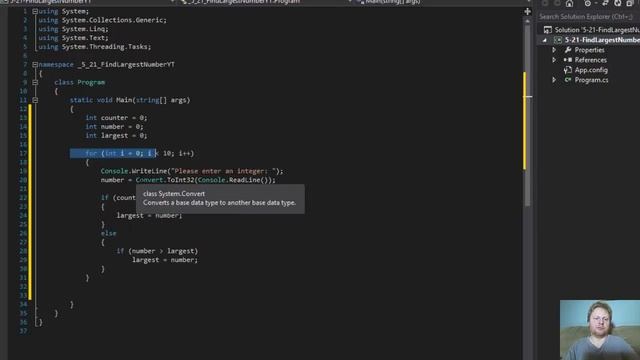The height and width of the screenshot is (360, 640).
Task: Click 'Console.ReadLine()' on line 20
Action: [x=233, y=180]
